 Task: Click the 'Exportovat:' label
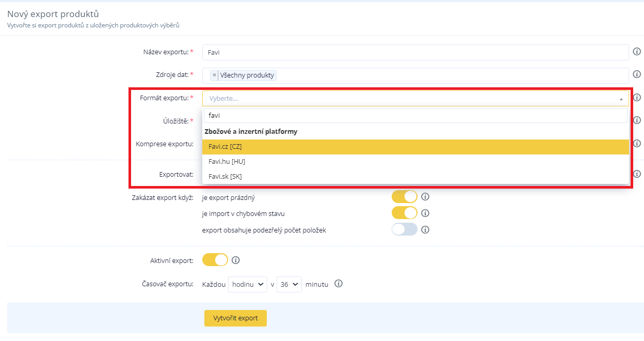coord(176,174)
